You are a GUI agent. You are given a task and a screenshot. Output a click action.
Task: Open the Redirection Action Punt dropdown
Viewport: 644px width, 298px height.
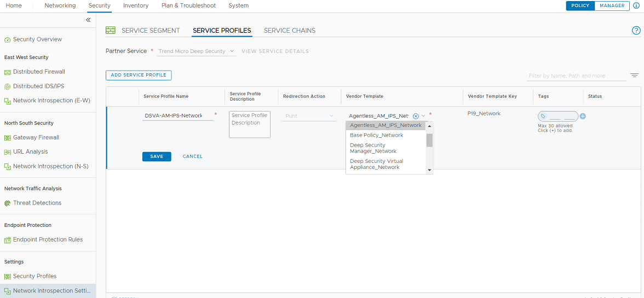pos(310,116)
